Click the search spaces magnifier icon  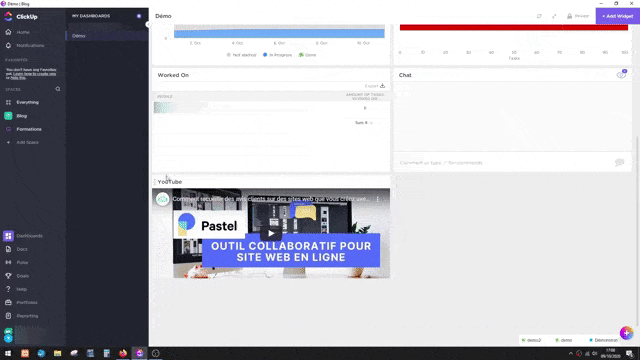tap(58, 89)
